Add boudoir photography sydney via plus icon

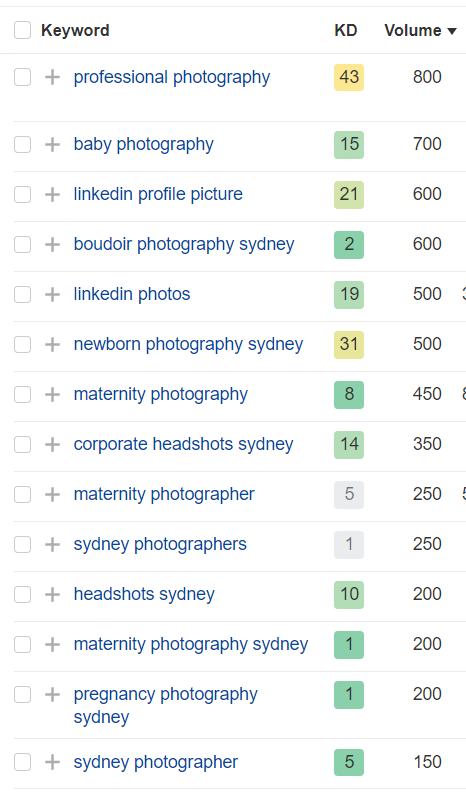53,244
